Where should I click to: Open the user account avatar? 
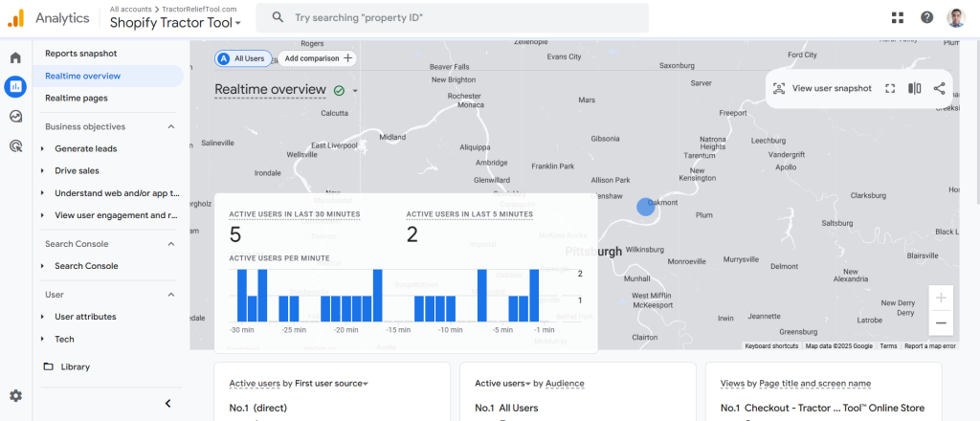(x=956, y=17)
